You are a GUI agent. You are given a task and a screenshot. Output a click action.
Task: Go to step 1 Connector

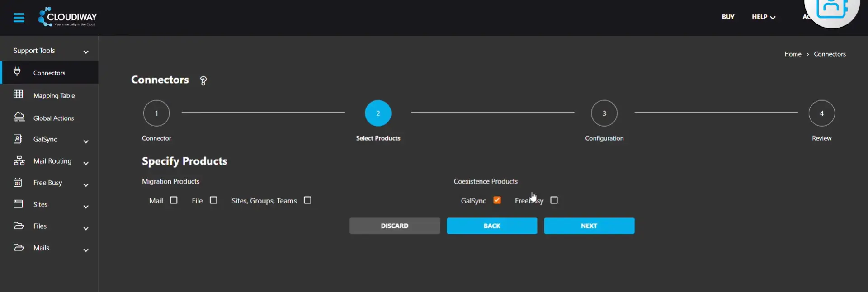pyautogui.click(x=156, y=113)
